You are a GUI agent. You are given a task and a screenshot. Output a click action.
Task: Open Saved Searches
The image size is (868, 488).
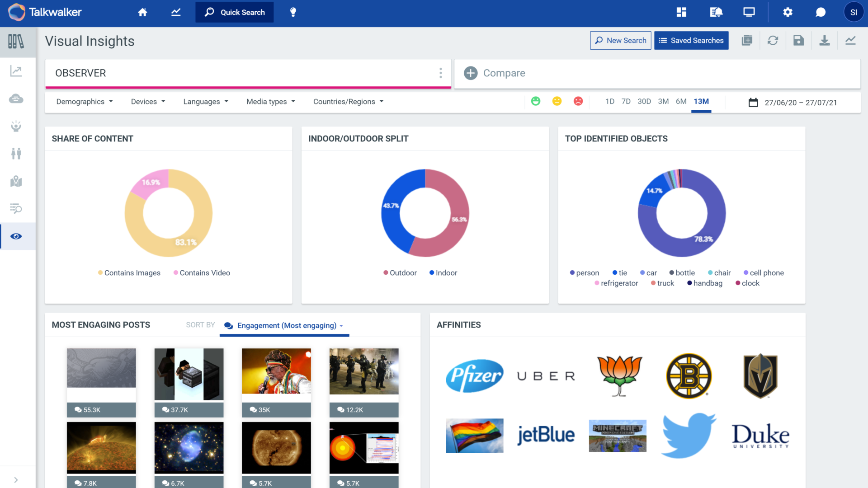[x=691, y=41]
